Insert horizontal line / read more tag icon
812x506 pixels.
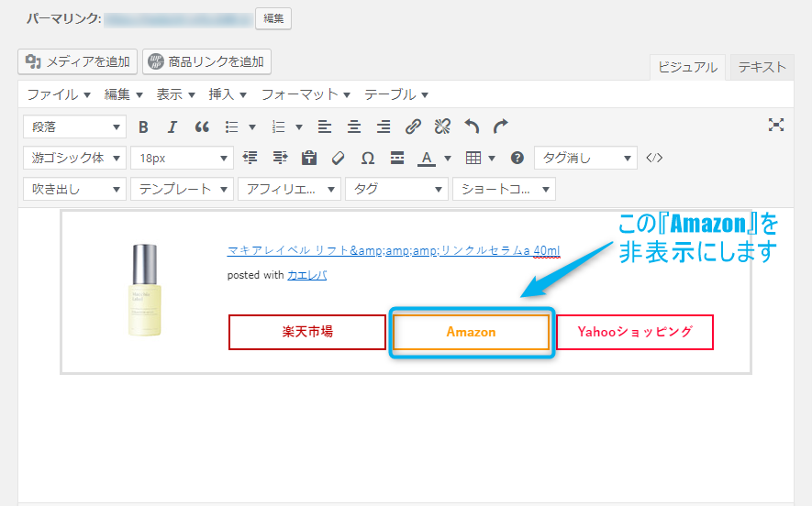pos(397,158)
